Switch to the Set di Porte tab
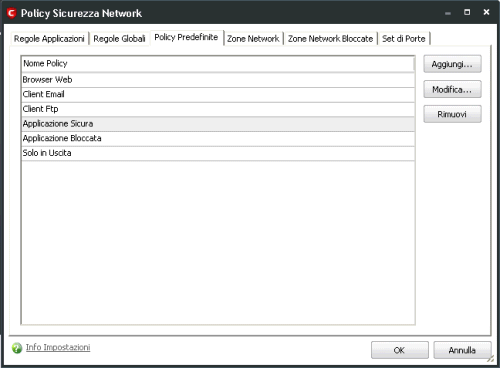 point(404,39)
